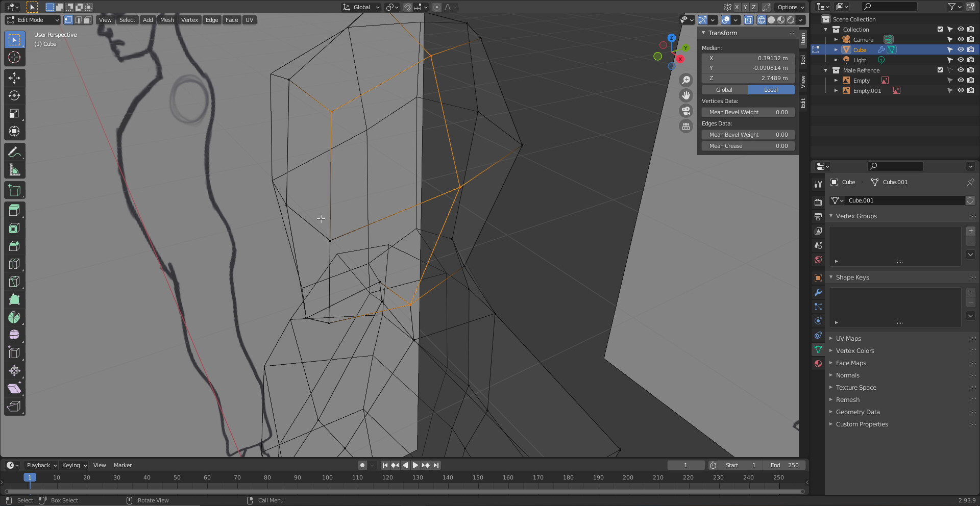
Task: Click the Global transform button
Action: click(723, 89)
